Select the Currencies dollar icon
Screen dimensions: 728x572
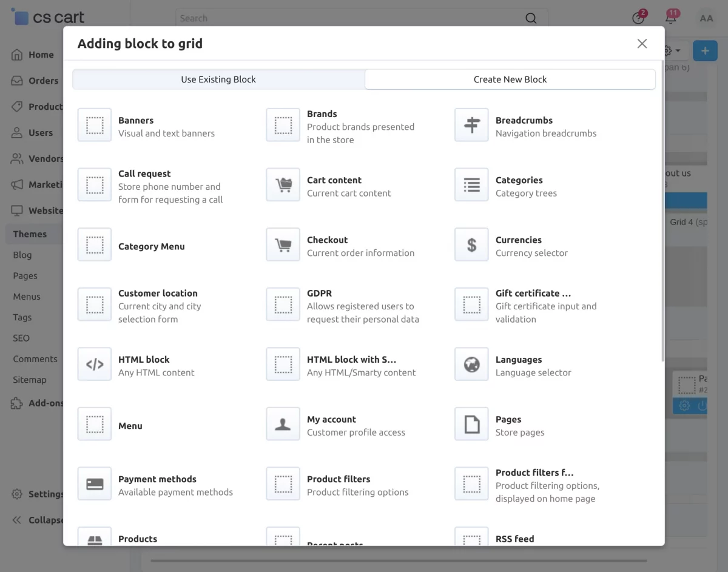471,245
